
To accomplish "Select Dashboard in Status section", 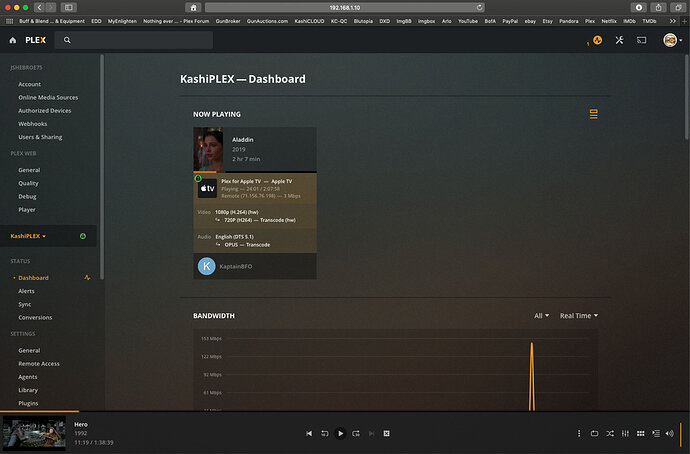I will [33, 278].
